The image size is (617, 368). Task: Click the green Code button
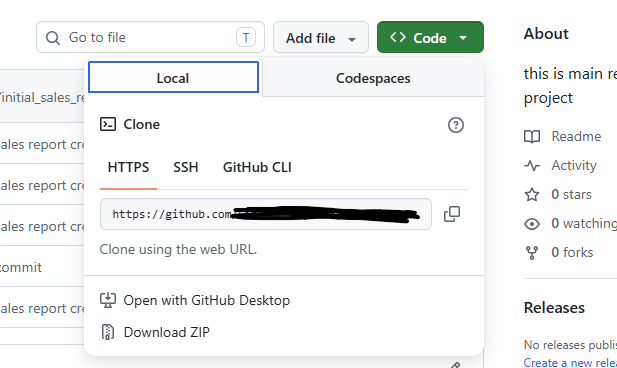pyautogui.click(x=430, y=37)
